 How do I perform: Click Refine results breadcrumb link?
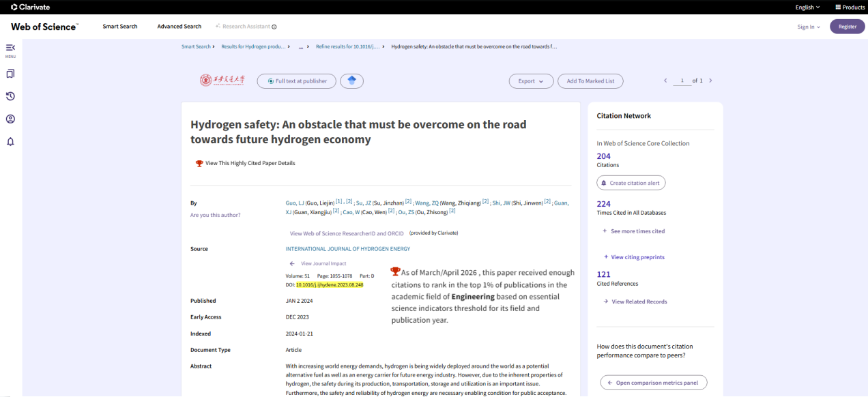tap(347, 46)
